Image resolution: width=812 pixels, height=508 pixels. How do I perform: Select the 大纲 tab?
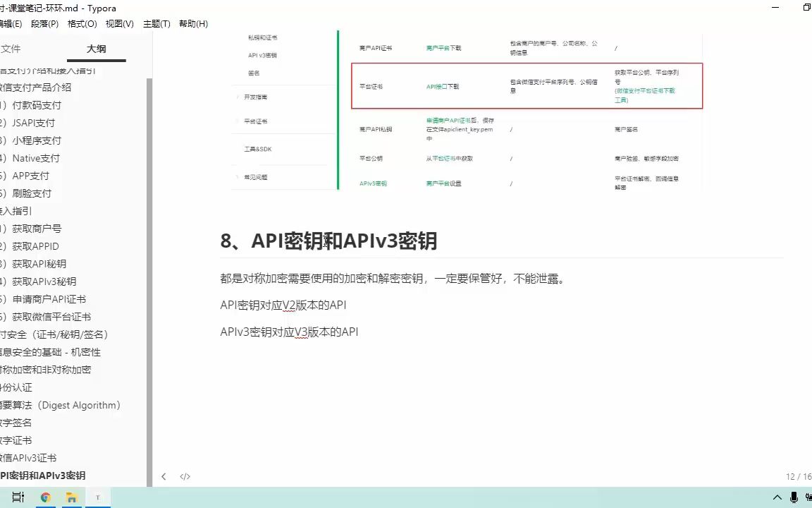click(97, 49)
